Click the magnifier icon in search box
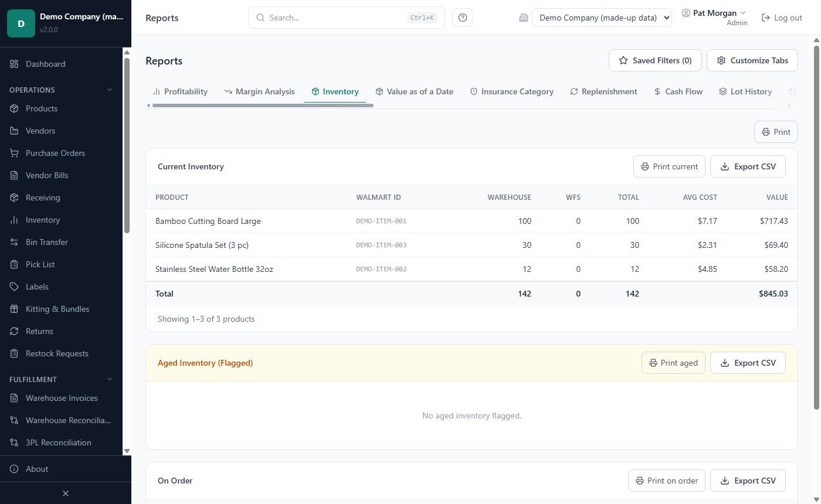Image resolution: width=821 pixels, height=504 pixels. tap(260, 18)
